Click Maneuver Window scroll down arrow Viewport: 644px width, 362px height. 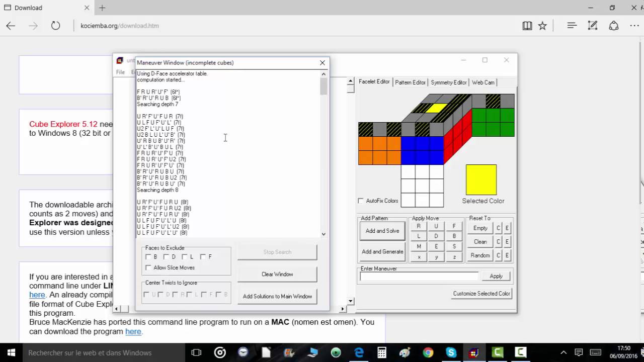tap(324, 234)
